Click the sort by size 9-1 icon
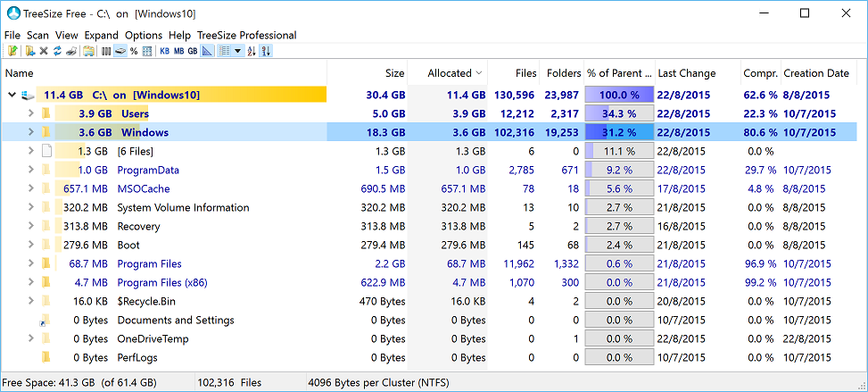The width and height of the screenshot is (868, 392). pos(266,51)
